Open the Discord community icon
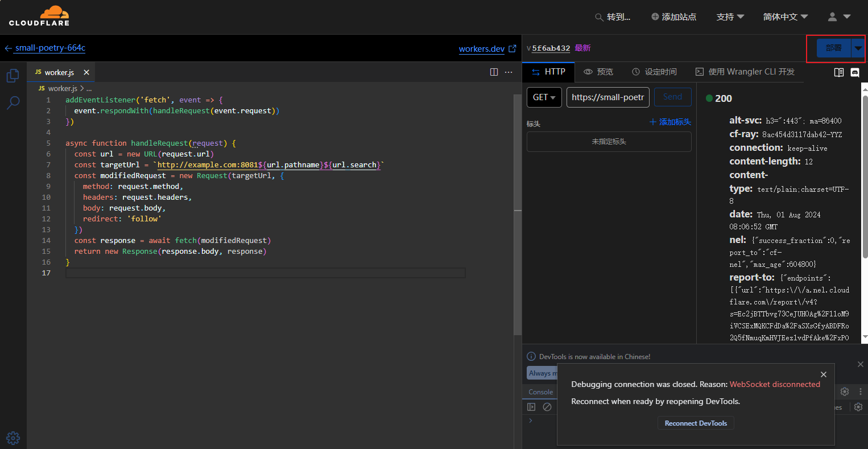The width and height of the screenshot is (868, 449). pyautogui.click(x=854, y=72)
